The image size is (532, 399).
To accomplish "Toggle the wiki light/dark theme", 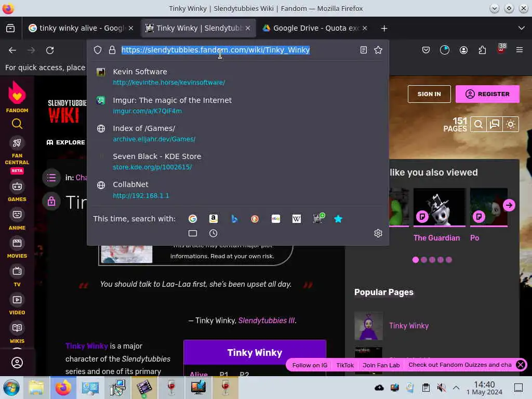I will click(x=511, y=124).
